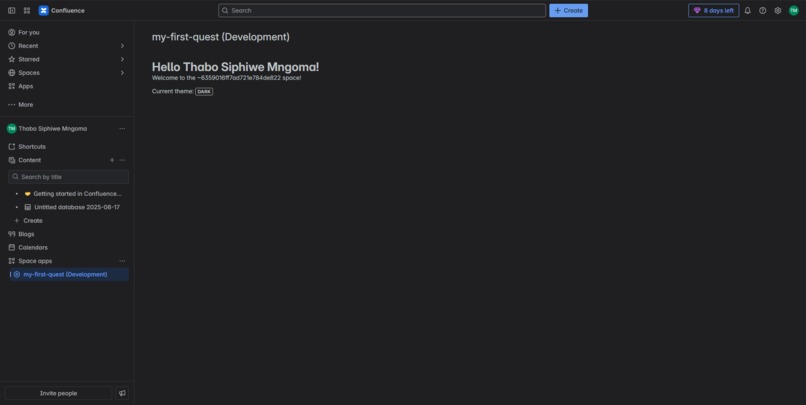Open the help question mark icon
This screenshot has height=405, width=806.
click(763, 10)
